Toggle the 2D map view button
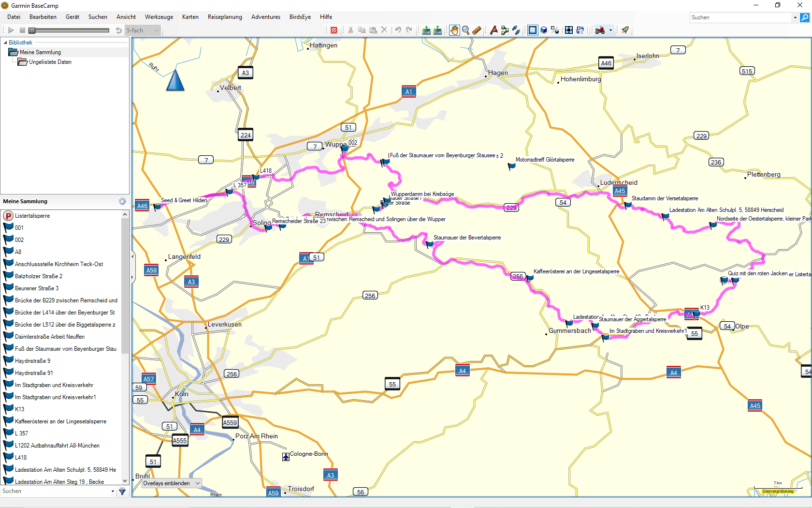This screenshot has width=812, height=508. tap(532, 30)
